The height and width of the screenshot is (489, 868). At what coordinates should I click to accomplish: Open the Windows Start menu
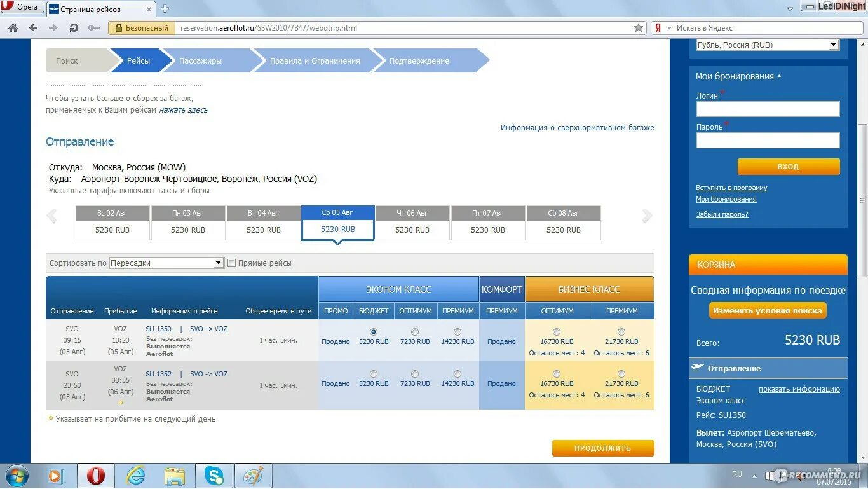17,476
